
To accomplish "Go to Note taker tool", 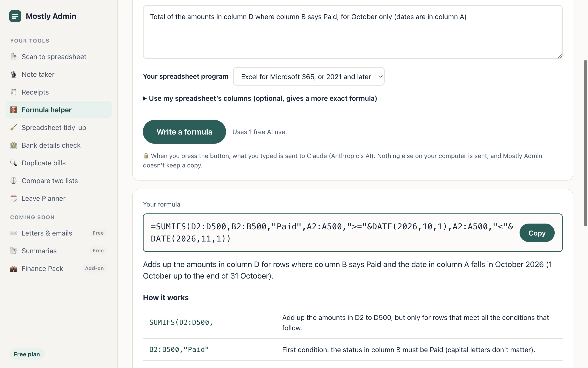I will pyautogui.click(x=59, y=75).
